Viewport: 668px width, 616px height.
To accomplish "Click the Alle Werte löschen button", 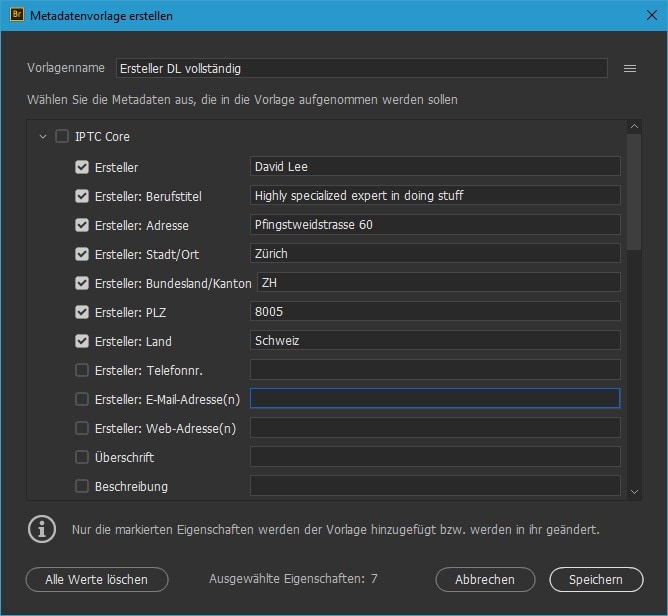I will 97,579.
